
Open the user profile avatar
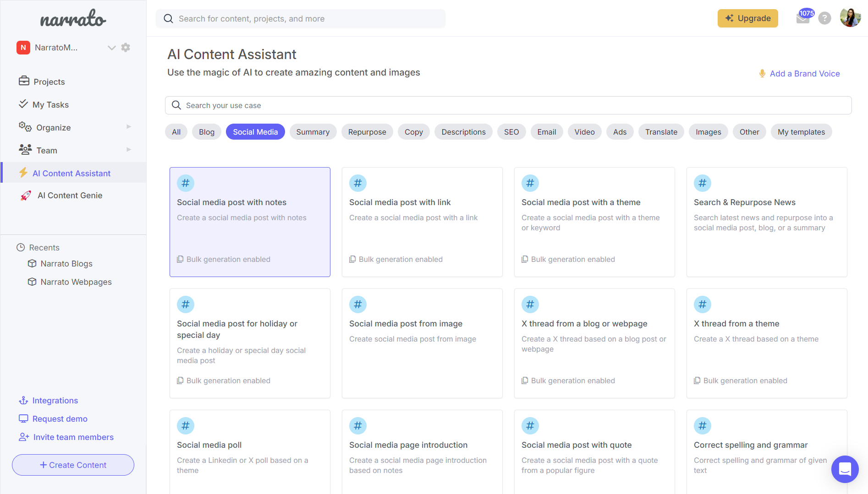850,18
